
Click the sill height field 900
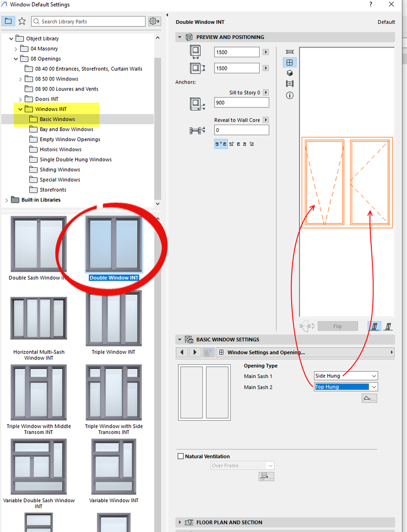tap(242, 102)
